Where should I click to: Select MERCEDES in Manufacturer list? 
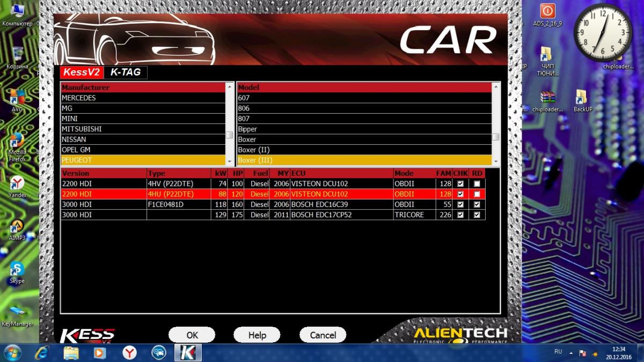(x=143, y=98)
